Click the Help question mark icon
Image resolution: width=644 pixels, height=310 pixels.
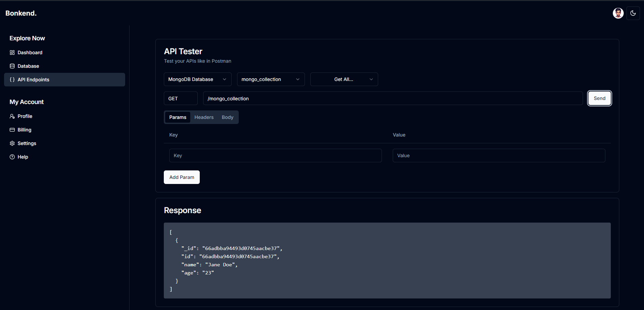tap(12, 157)
